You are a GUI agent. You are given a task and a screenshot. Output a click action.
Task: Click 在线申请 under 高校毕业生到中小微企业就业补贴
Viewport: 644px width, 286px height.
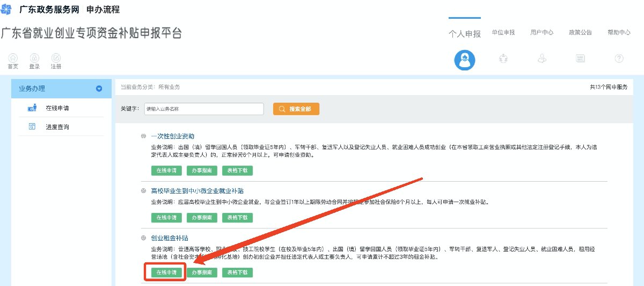pyautogui.click(x=166, y=218)
